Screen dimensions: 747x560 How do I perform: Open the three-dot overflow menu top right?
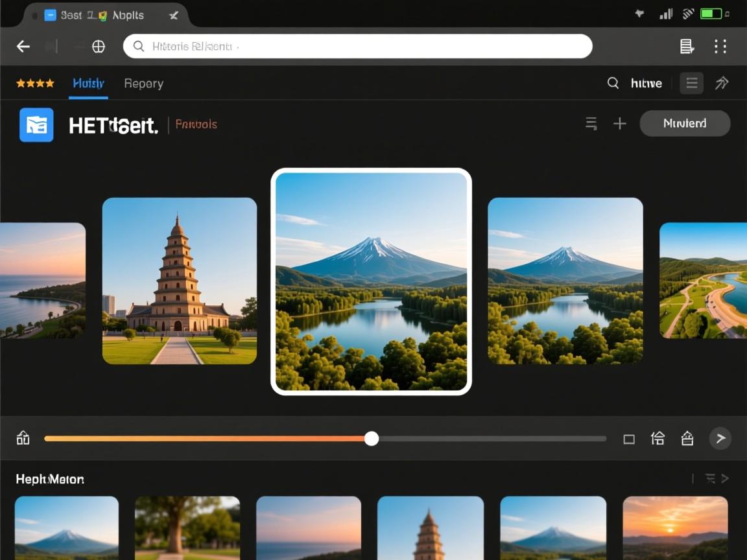tap(720, 46)
